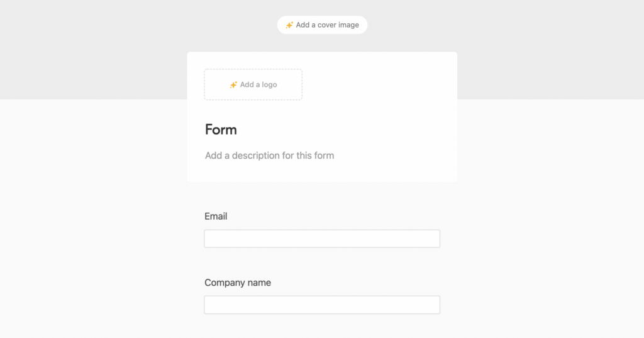Viewport: 644px width, 338px height.
Task: Click the Add a description for this form placeholder
Action: 269,155
